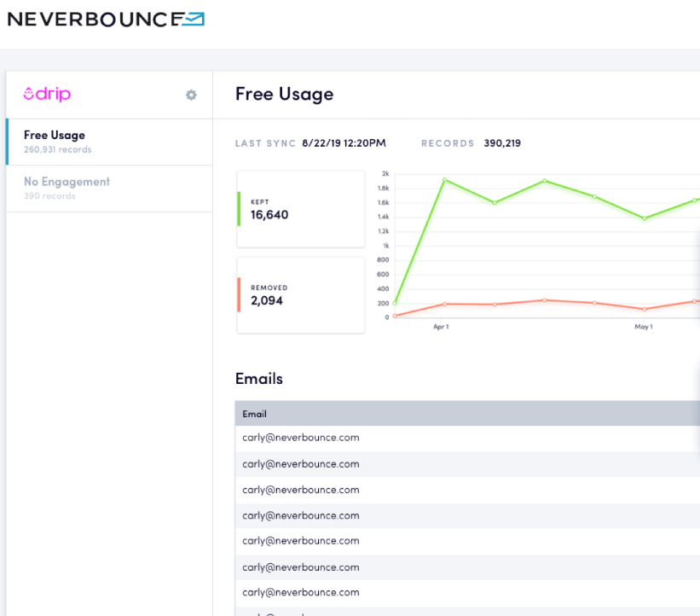
Task: Click the Kept 16,640 stat card
Action: tap(301, 209)
